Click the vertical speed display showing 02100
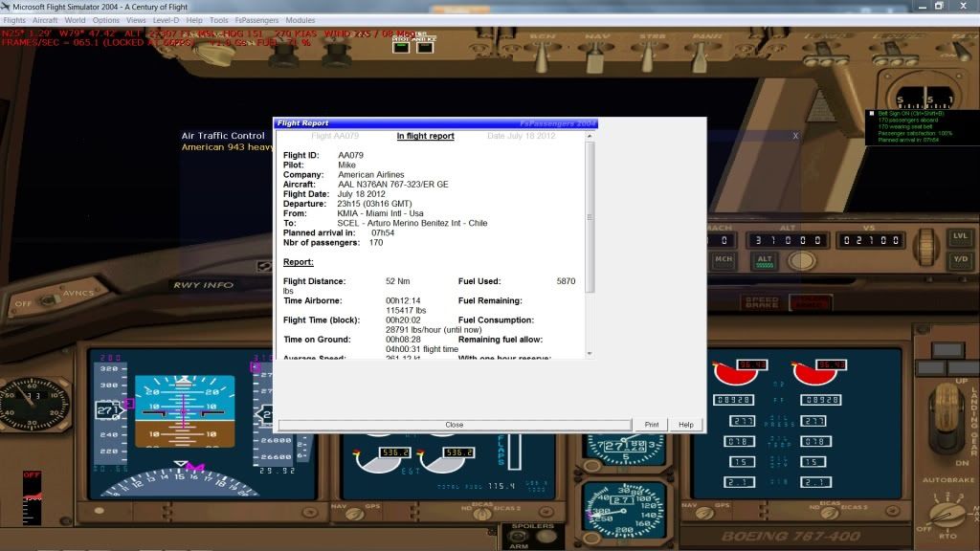Screen dimensions: 980x551 coord(871,240)
